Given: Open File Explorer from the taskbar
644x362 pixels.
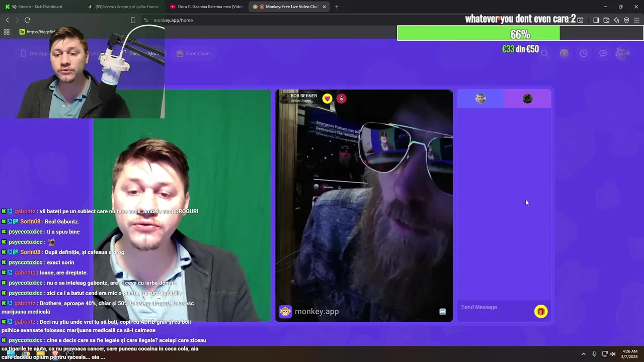Looking at the screenshot, I should coord(40,354).
